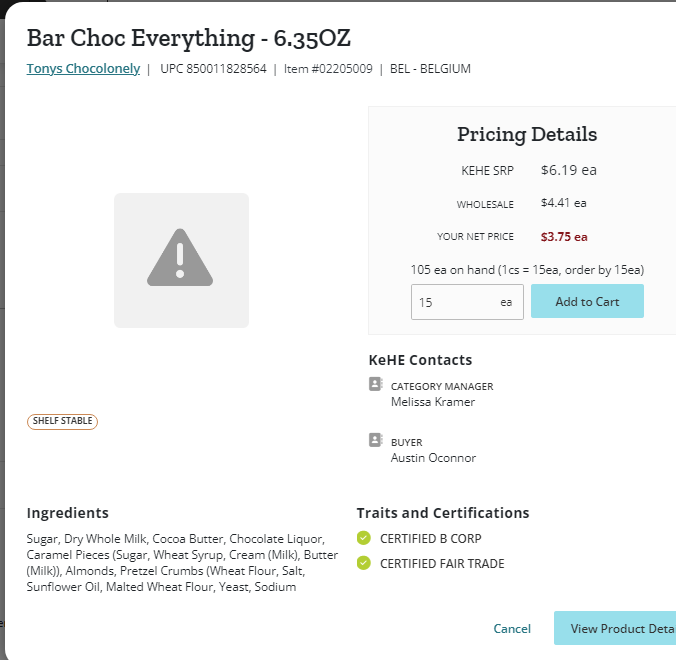
Task: Click Austin Oconnor buyer name
Action: pos(433,458)
